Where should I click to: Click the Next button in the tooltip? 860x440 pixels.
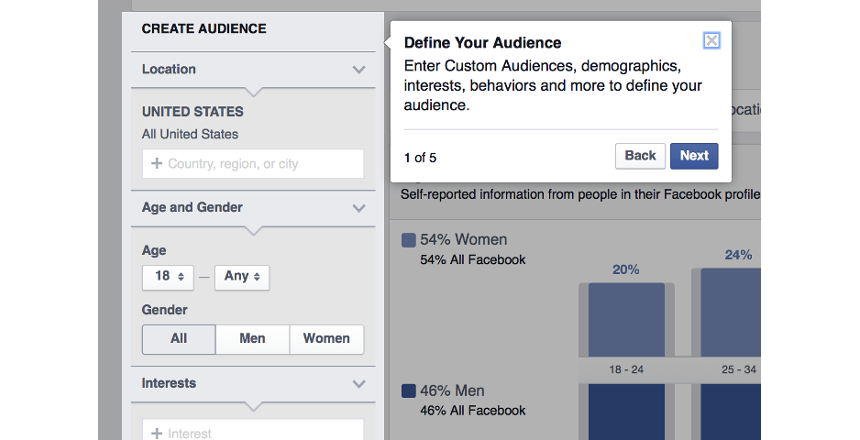693,156
